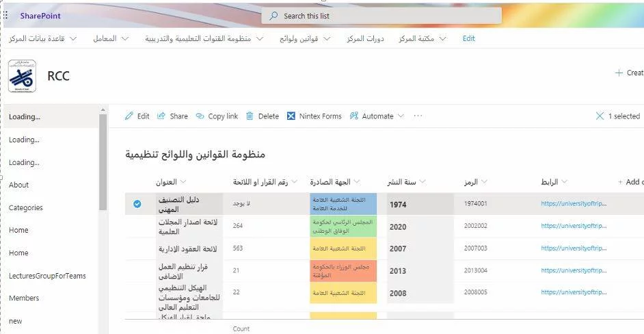Open the link for the 2020 row
Image resolution: width=644 pixels, height=334 pixels.
click(x=573, y=226)
